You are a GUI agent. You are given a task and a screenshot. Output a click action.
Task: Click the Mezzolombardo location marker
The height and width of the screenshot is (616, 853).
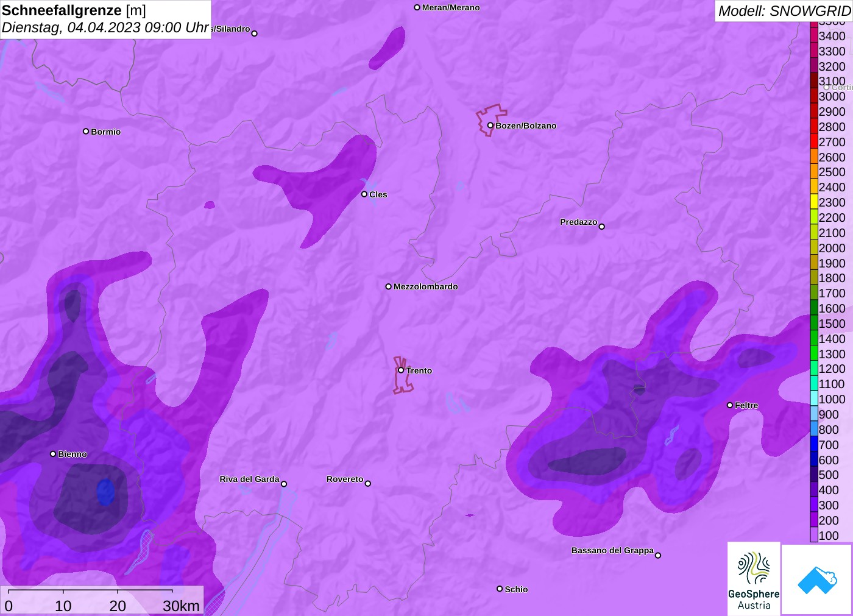tap(389, 286)
